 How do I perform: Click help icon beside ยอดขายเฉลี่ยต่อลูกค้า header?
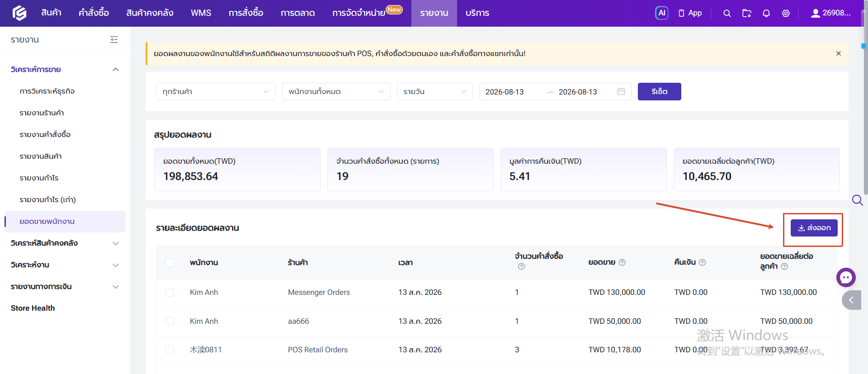784,266
